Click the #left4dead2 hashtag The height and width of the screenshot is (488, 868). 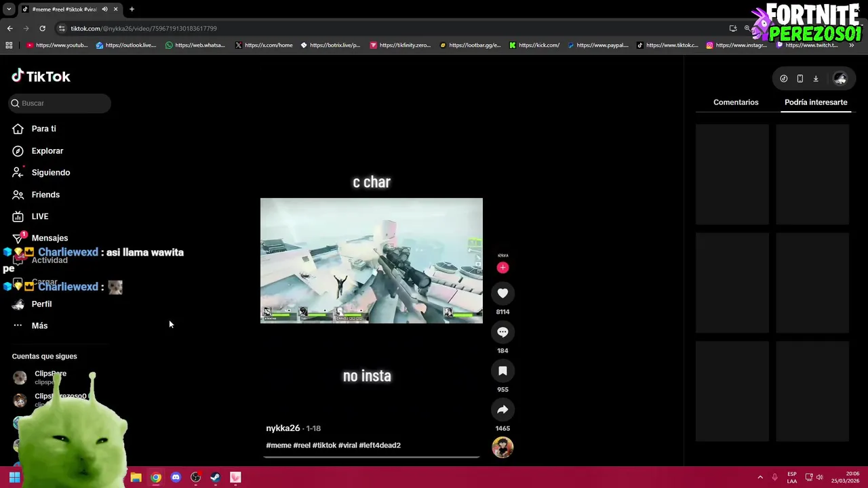[x=380, y=445]
